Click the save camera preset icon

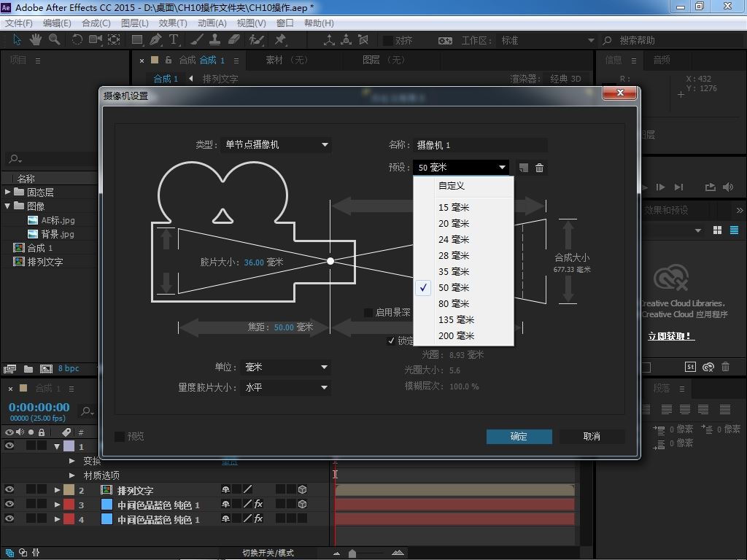click(524, 168)
